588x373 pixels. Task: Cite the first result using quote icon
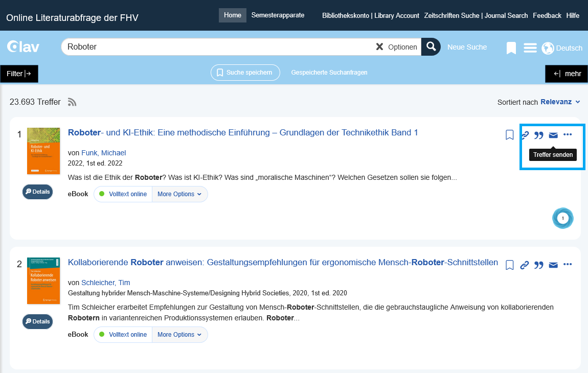pyautogui.click(x=538, y=135)
